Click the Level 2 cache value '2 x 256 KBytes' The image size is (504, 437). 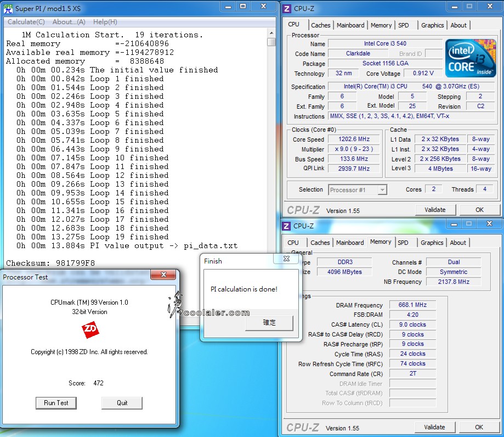[x=440, y=159]
